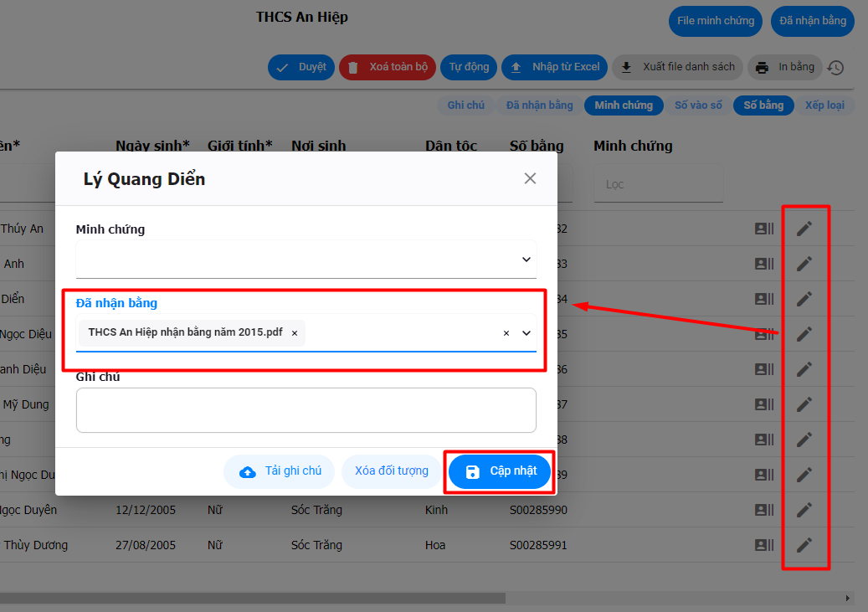This screenshot has height=612, width=868.
Task: Expand the Minh chứng dropdown in the dialog
Action: (x=526, y=260)
